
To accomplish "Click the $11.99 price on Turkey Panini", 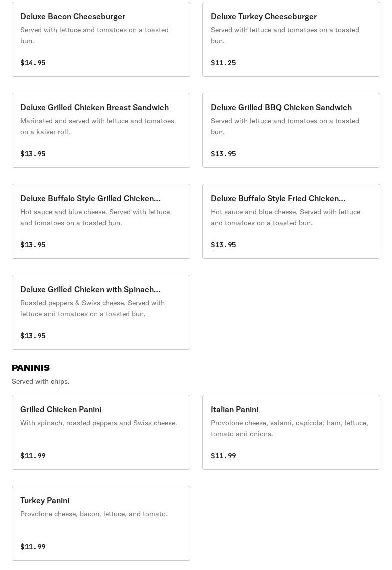I will (x=33, y=546).
